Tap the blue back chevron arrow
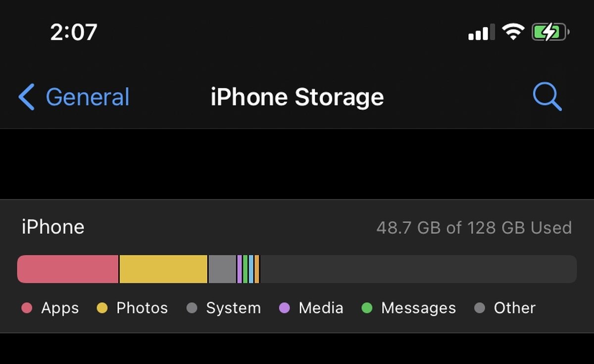Screen dimensions: 594x364 tap(27, 96)
